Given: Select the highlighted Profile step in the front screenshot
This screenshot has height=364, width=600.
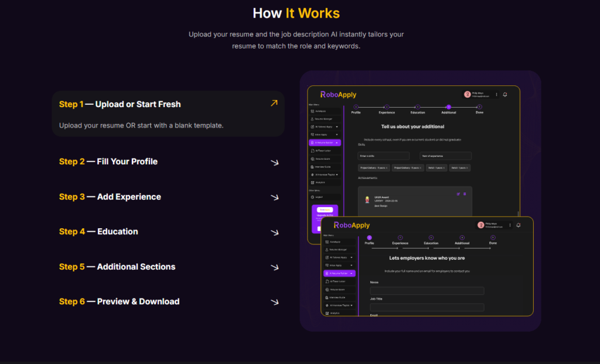Looking at the screenshot, I should point(369,238).
